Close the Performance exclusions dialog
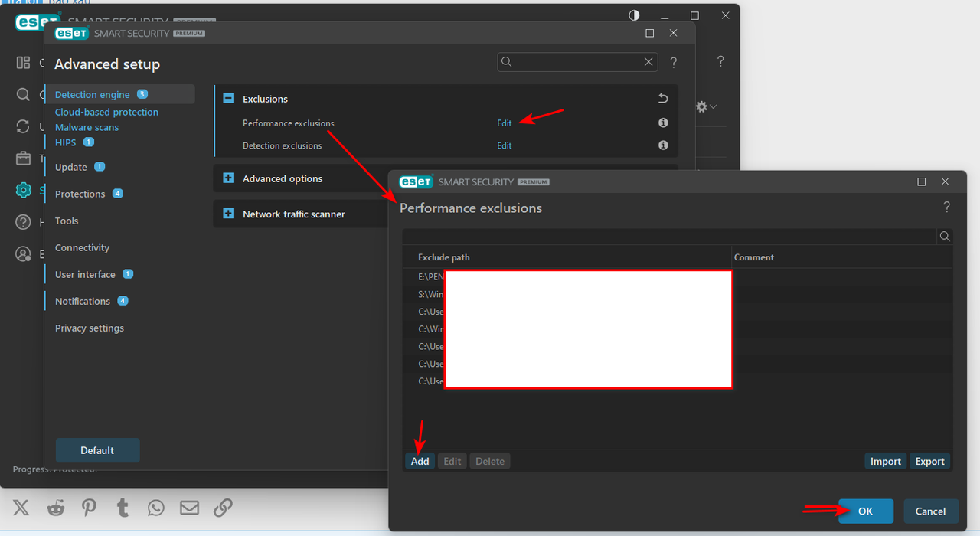Viewport: 980px width, 536px height. 946,181
